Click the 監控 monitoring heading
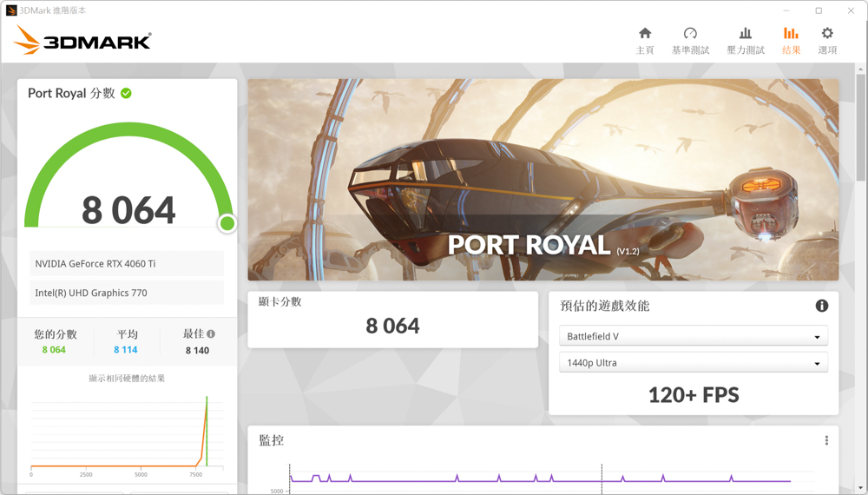 point(271,440)
